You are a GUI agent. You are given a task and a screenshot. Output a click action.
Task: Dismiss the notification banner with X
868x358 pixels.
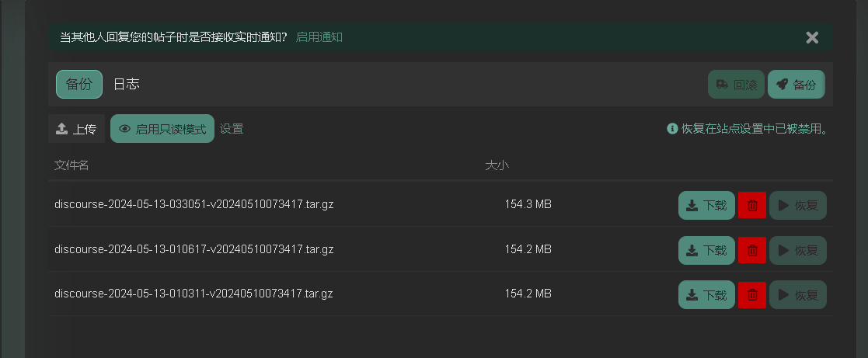pyautogui.click(x=812, y=37)
